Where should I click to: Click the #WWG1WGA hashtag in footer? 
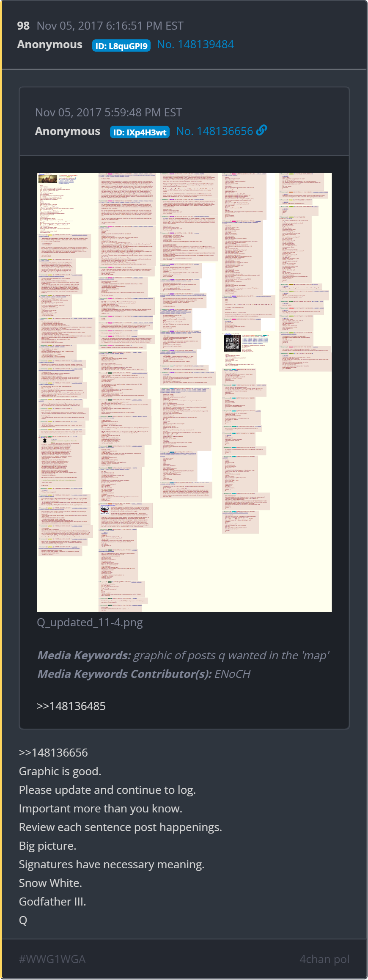click(52, 959)
